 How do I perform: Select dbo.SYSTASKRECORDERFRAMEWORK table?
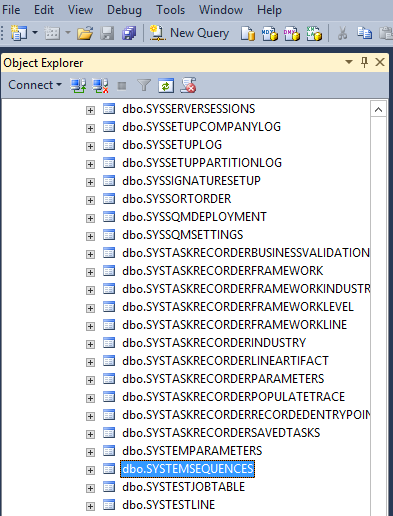coord(222,271)
